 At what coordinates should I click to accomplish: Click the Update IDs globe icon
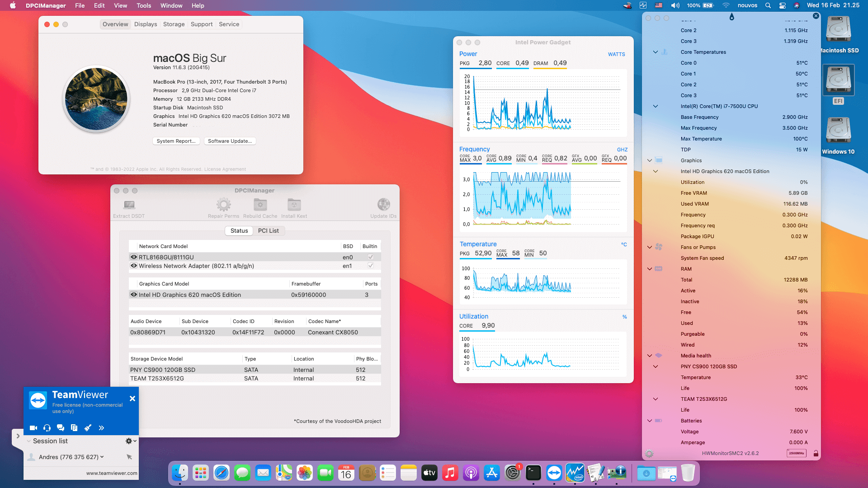(383, 205)
